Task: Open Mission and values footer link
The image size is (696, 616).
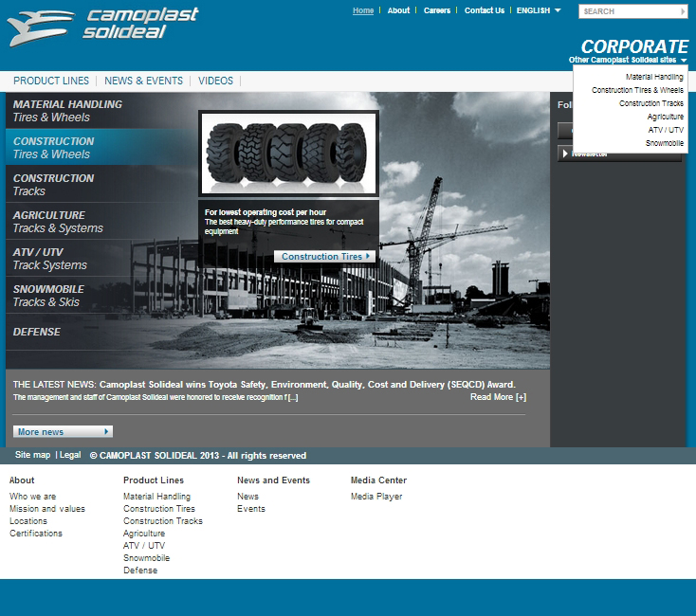Action: point(47,509)
